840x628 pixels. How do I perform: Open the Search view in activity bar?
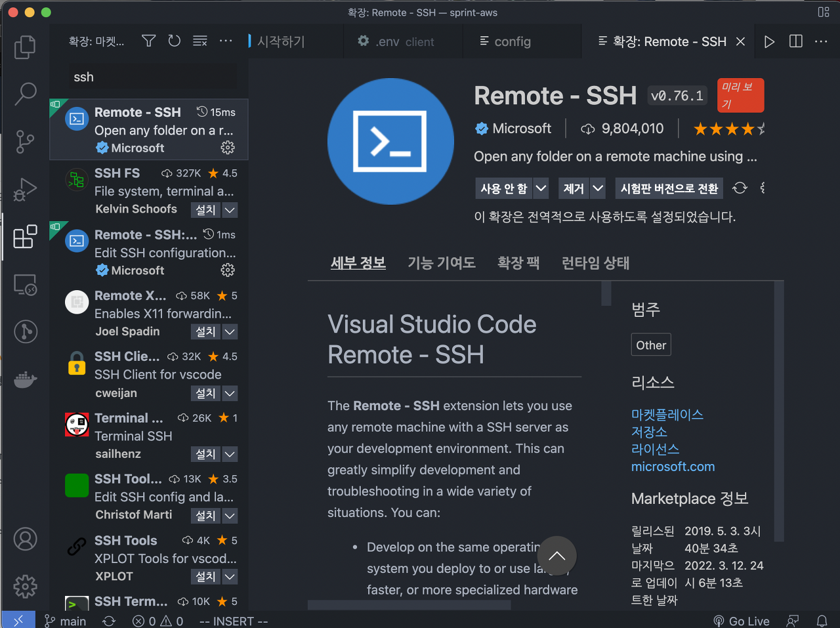tap(25, 94)
